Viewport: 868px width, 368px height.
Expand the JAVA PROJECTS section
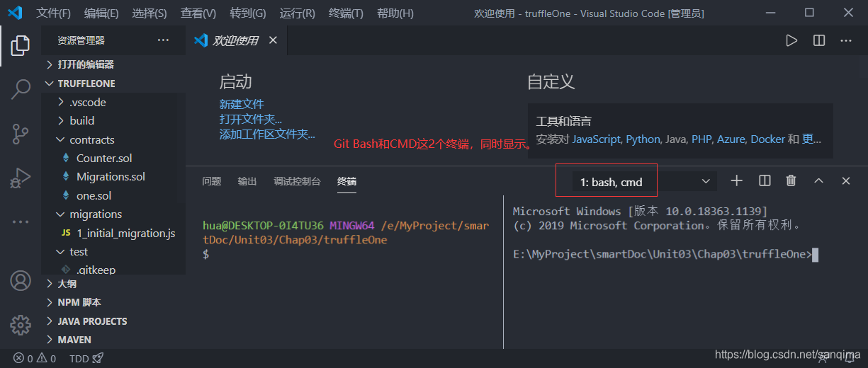[113, 321]
